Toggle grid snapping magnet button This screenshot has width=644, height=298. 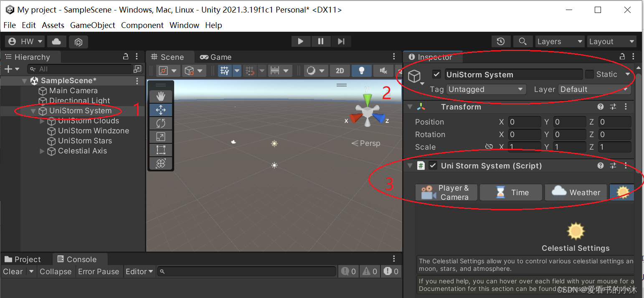(250, 71)
